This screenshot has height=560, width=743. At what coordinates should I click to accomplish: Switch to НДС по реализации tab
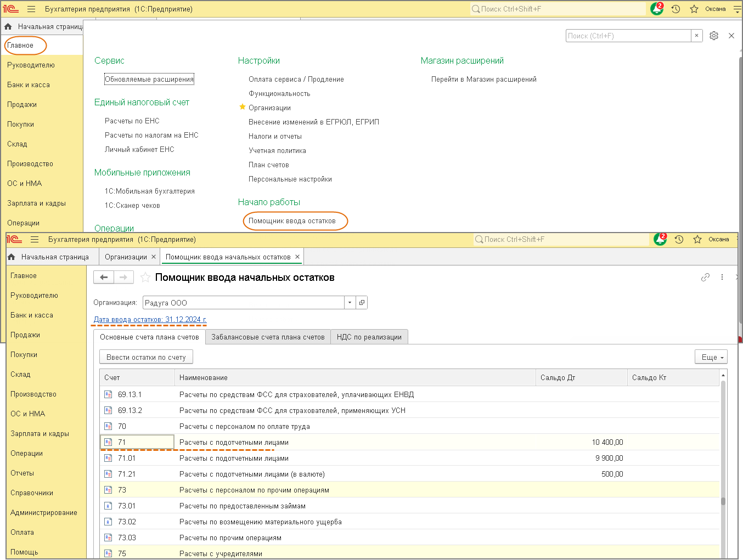[369, 337]
